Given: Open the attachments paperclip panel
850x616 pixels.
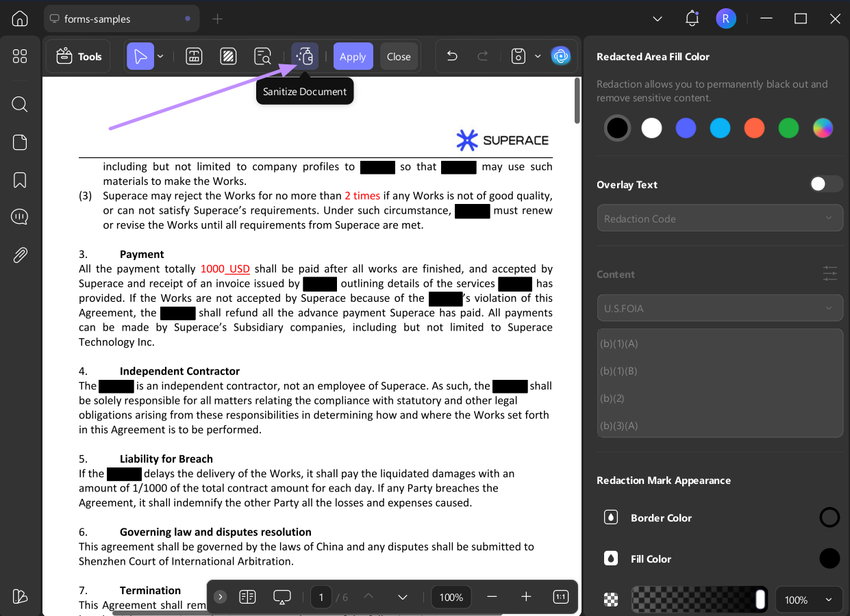Looking at the screenshot, I should [20, 255].
